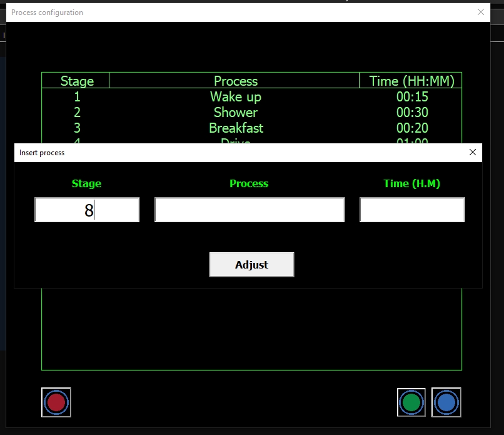Click the red circle button
The height and width of the screenshot is (435, 504).
56,402
